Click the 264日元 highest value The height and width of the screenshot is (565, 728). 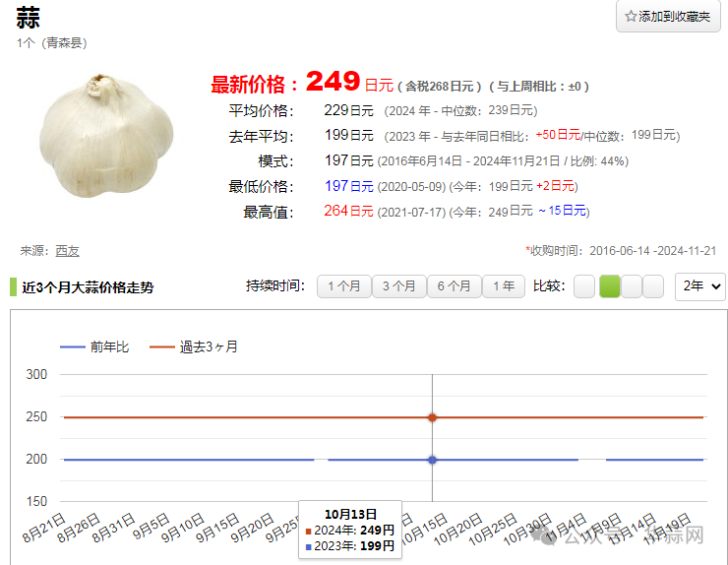point(348,212)
